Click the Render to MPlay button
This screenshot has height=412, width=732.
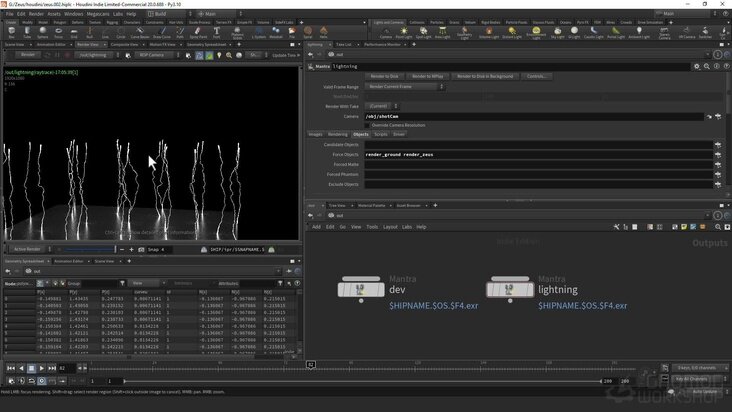coord(428,77)
